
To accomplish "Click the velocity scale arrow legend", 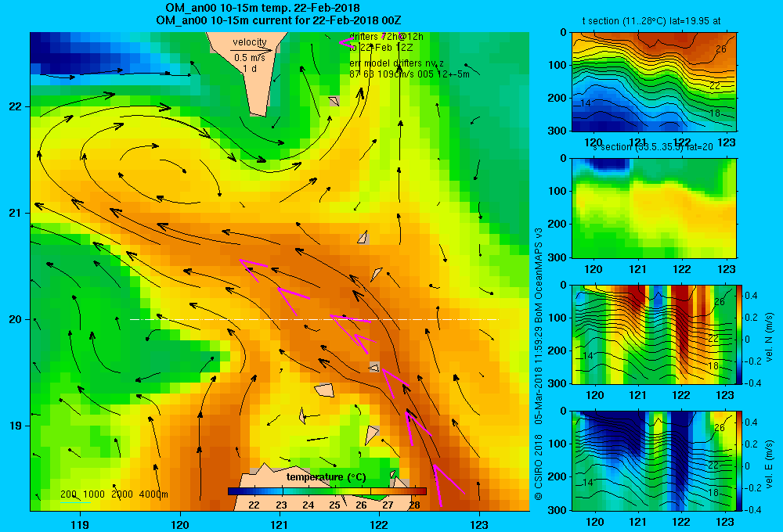I will coord(251,50).
